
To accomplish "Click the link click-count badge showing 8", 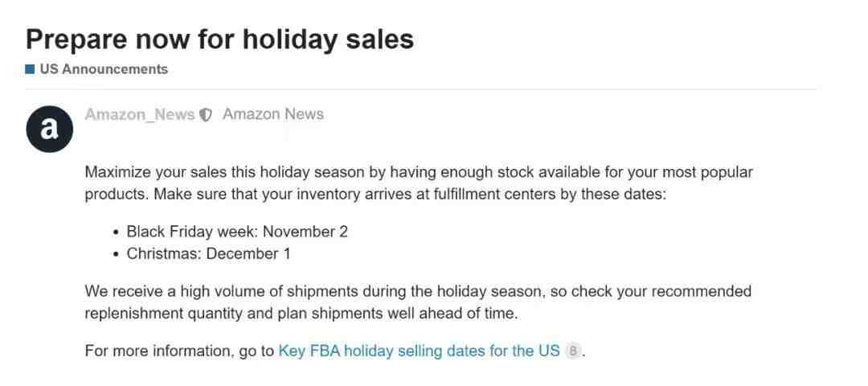I will click(x=574, y=351).
